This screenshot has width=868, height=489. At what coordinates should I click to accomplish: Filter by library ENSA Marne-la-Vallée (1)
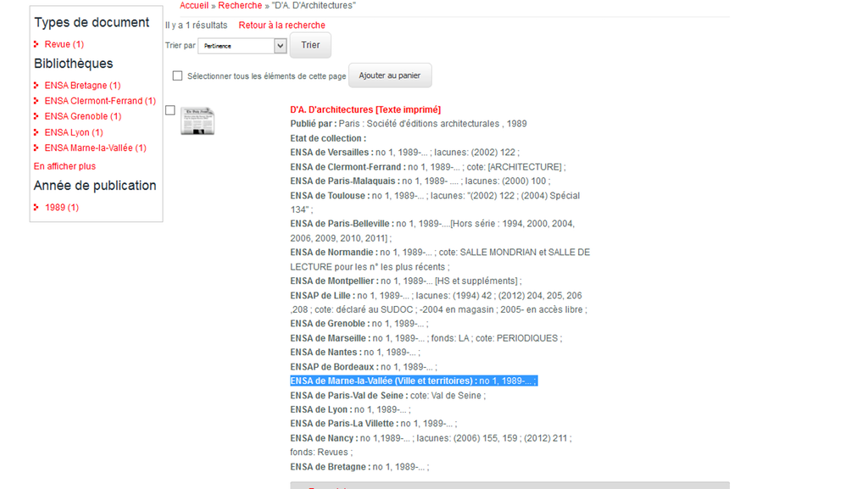point(95,147)
